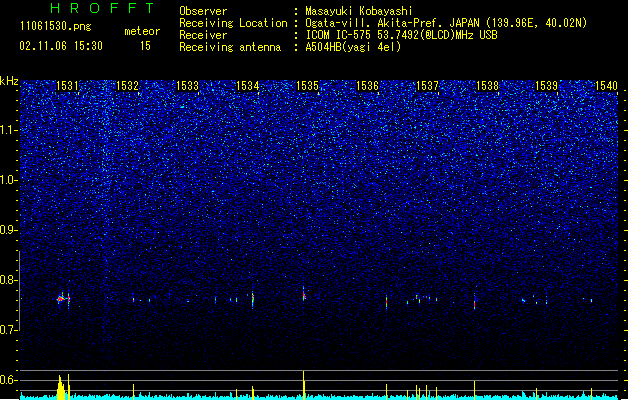Click the 1.1 frequency axis label
The image size is (629, 400).
click(x=9, y=130)
